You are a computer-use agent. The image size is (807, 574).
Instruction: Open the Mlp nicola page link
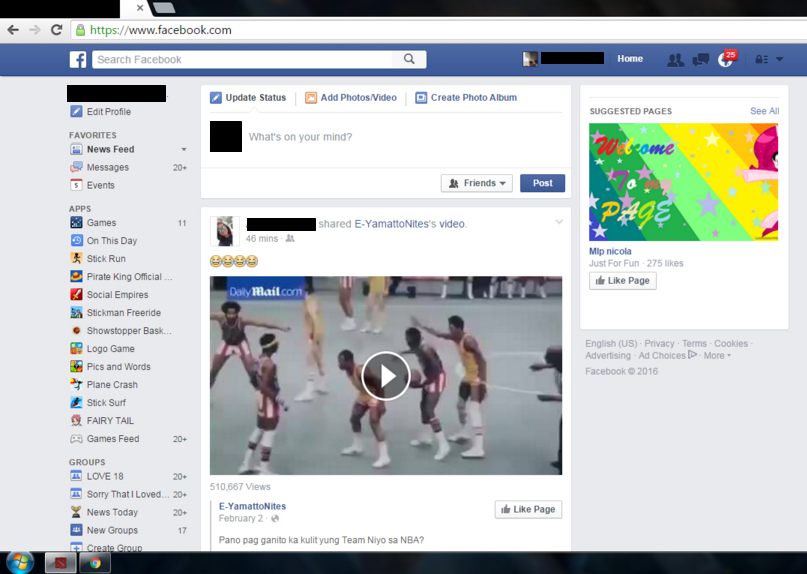(x=610, y=252)
